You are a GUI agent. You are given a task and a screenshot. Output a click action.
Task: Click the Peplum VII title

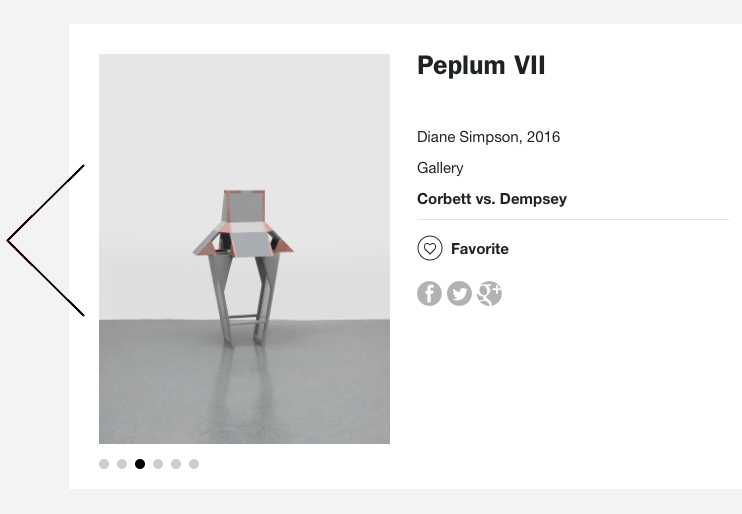click(481, 66)
